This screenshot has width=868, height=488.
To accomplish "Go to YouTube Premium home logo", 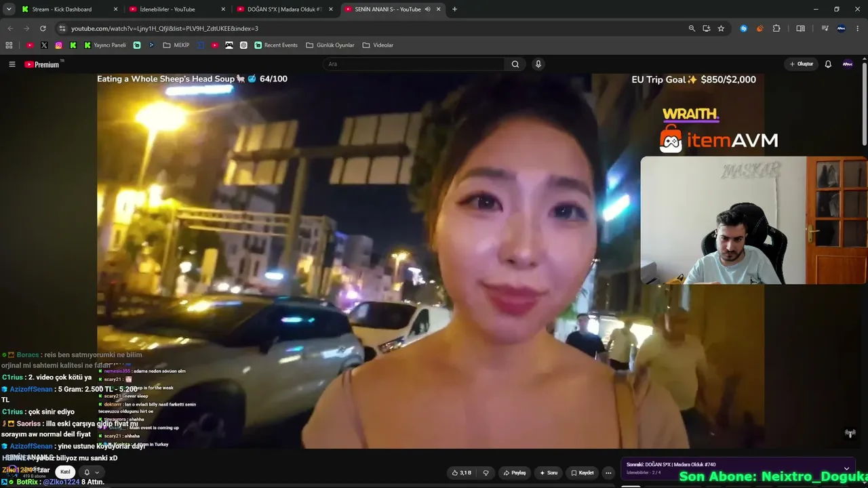I will pyautogui.click(x=42, y=64).
